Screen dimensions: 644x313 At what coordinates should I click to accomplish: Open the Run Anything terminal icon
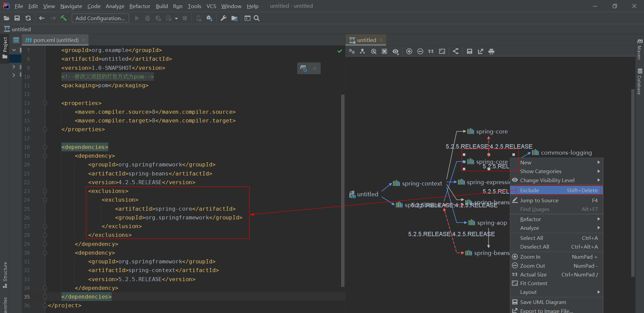tap(248, 18)
